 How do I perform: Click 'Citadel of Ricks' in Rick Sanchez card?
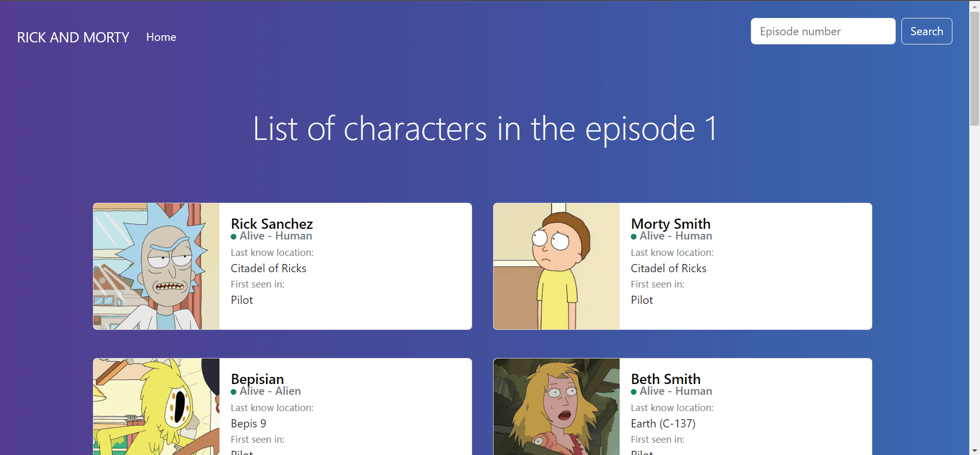click(268, 268)
